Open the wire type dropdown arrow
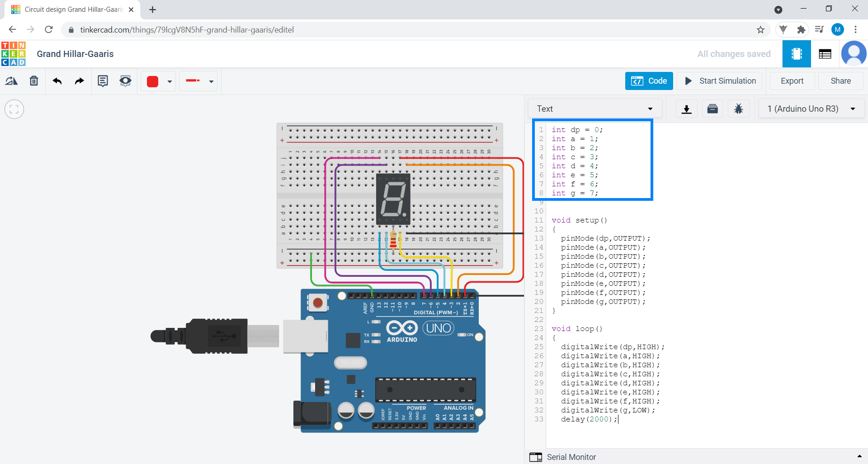868x464 pixels. [x=211, y=82]
